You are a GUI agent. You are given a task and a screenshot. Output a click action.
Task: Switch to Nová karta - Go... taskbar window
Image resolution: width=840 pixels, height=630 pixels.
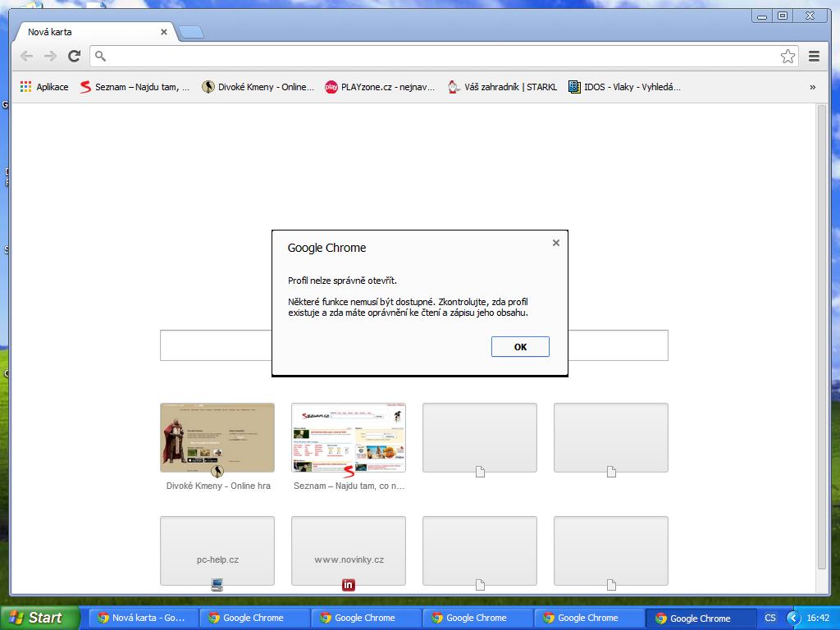click(142, 618)
